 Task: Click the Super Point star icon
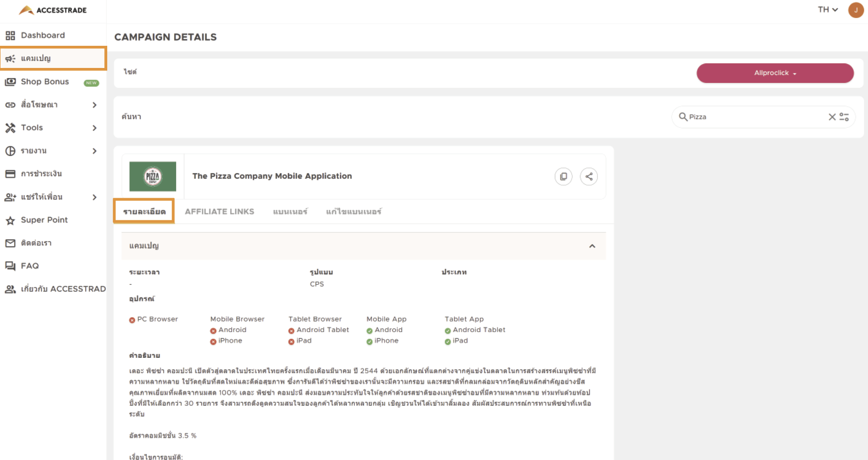pos(10,220)
